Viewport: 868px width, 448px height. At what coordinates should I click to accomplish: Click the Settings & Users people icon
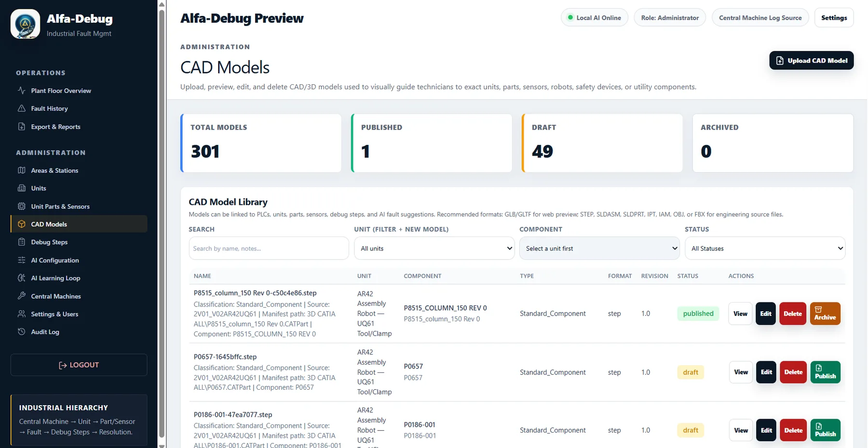pyautogui.click(x=22, y=314)
